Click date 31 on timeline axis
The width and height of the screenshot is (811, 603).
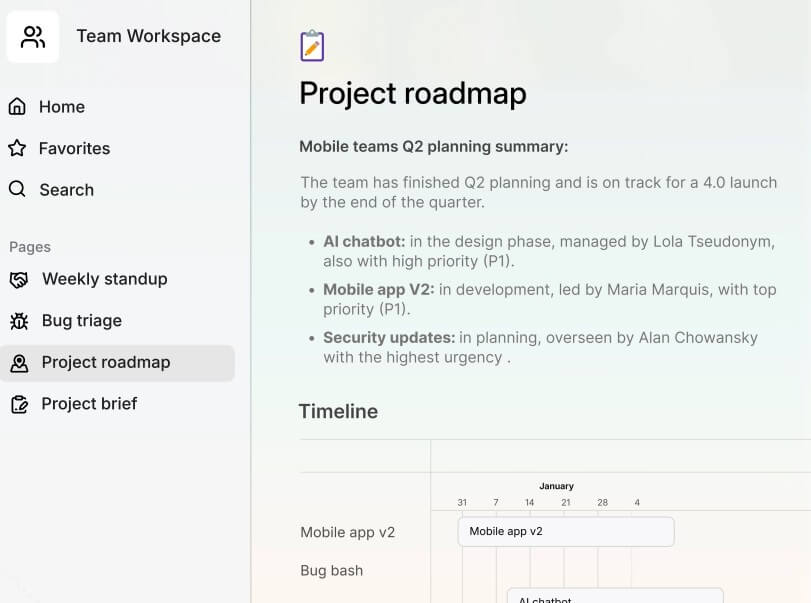point(462,502)
